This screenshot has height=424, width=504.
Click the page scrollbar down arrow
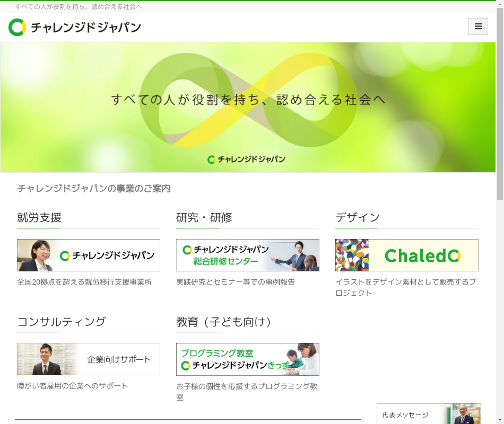coord(500,420)
